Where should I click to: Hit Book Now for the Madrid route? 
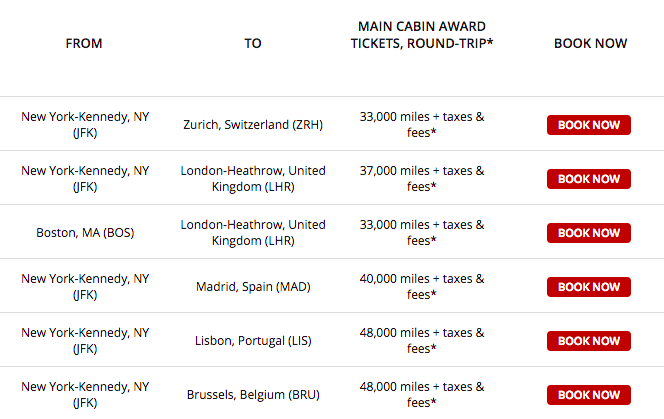pyautogui.click(x=589, y=287)
